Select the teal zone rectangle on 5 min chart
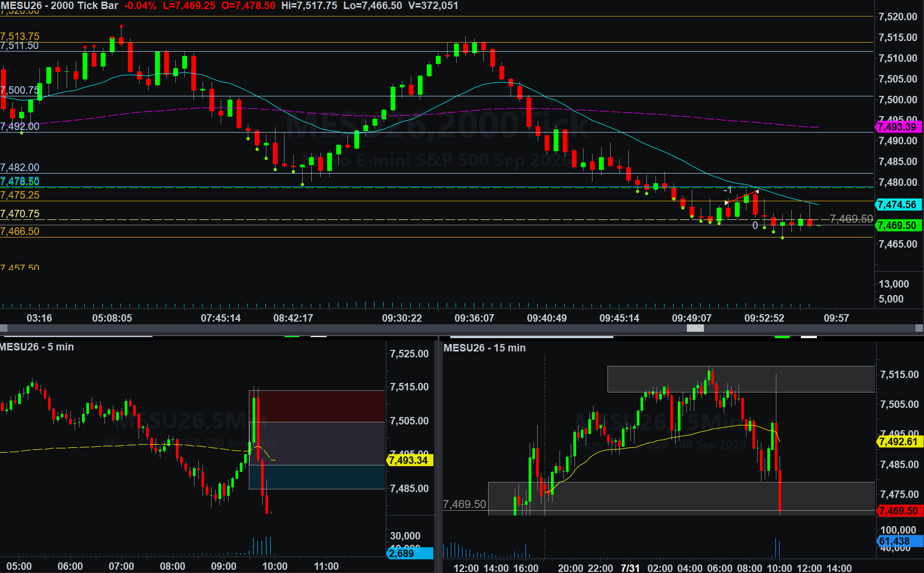Screen dimensions: 924x573 click(x=317, y=477)
